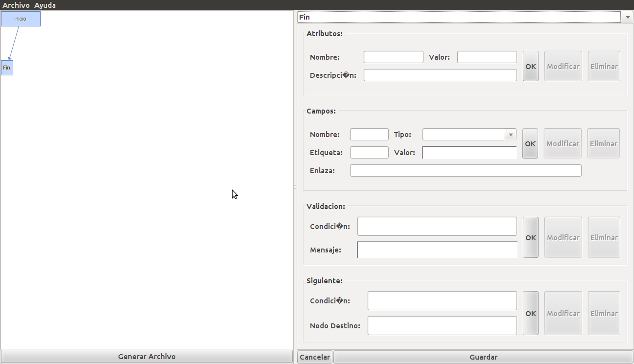Click Eliminar in the Siguiente section
The image size is (634, 364).
point(604,313)
